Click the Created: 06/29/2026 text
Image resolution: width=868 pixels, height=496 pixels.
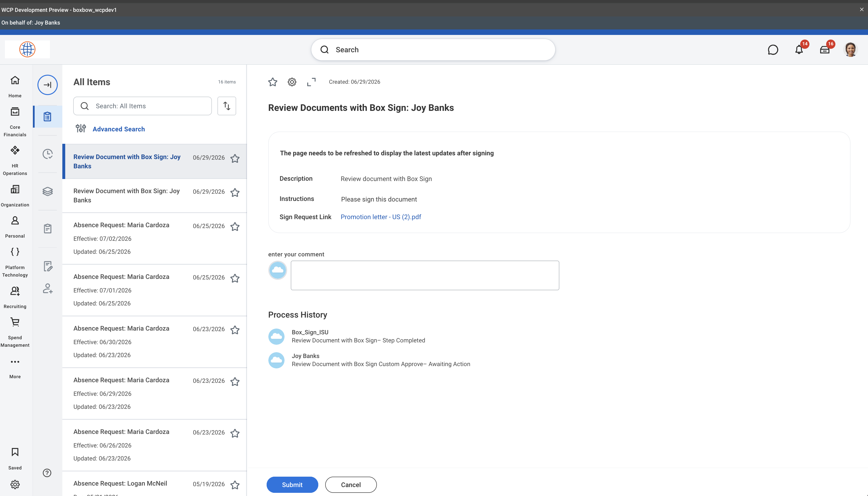354,82
